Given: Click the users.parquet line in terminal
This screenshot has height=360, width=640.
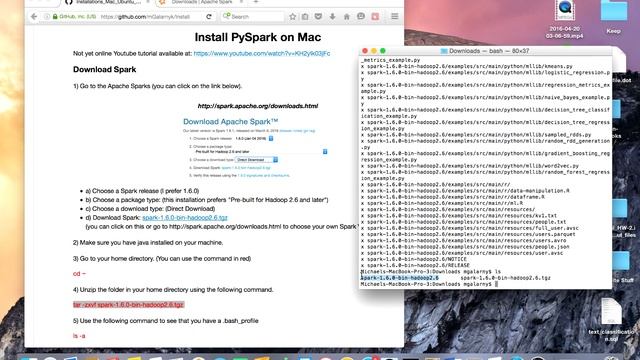Looking at the screenshot, I should 468,234.
